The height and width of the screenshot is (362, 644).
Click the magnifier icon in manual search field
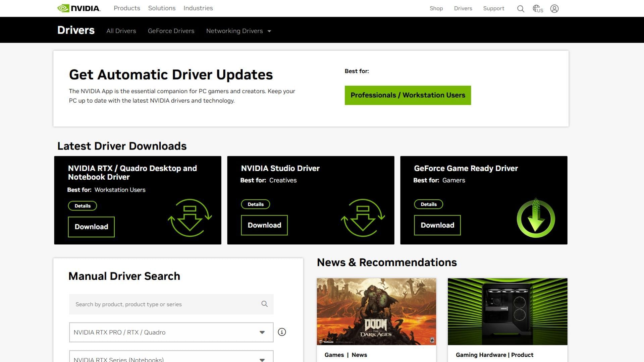264,304
